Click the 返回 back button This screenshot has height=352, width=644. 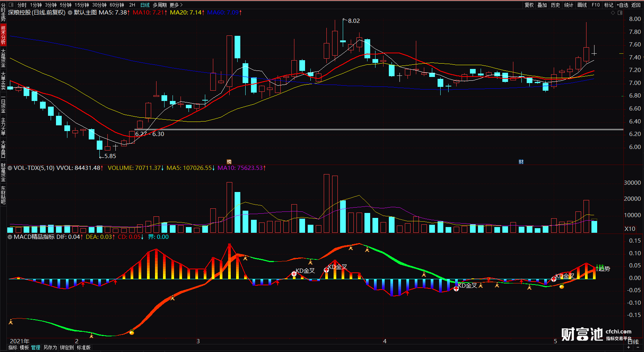tap(636, 5)
